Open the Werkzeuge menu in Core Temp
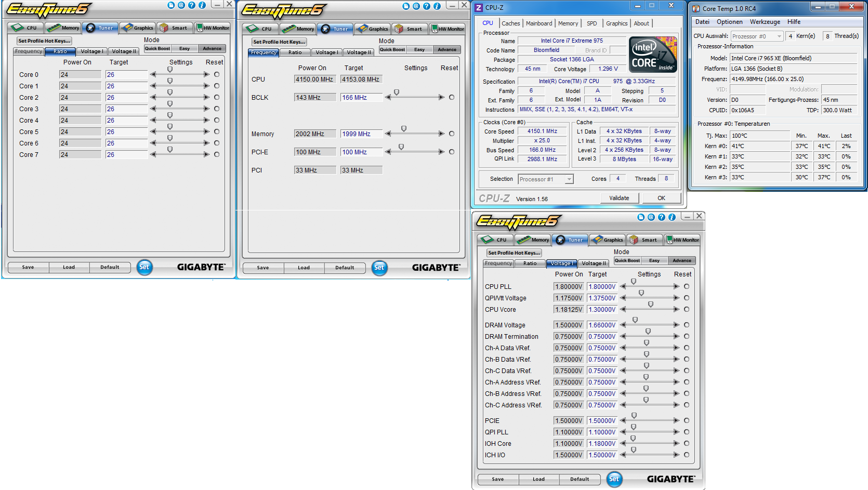868x490 pixels. pyautogui.click(x=765, y=22)
